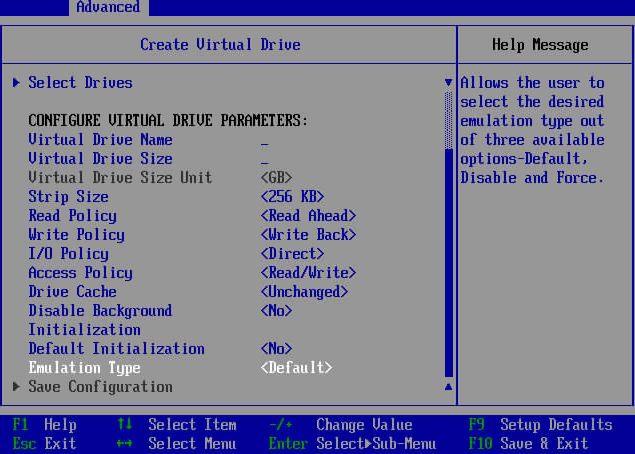Image resolution: width=635 pixels, height=454 pixels.
Task: Click the -/+ Change Value hint
Action: point(341,424)
